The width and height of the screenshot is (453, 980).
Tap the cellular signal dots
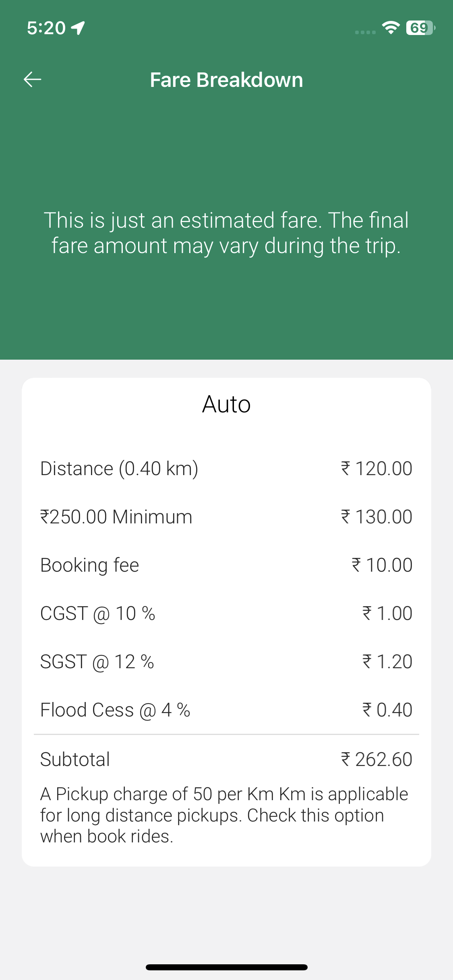[365, 32]
